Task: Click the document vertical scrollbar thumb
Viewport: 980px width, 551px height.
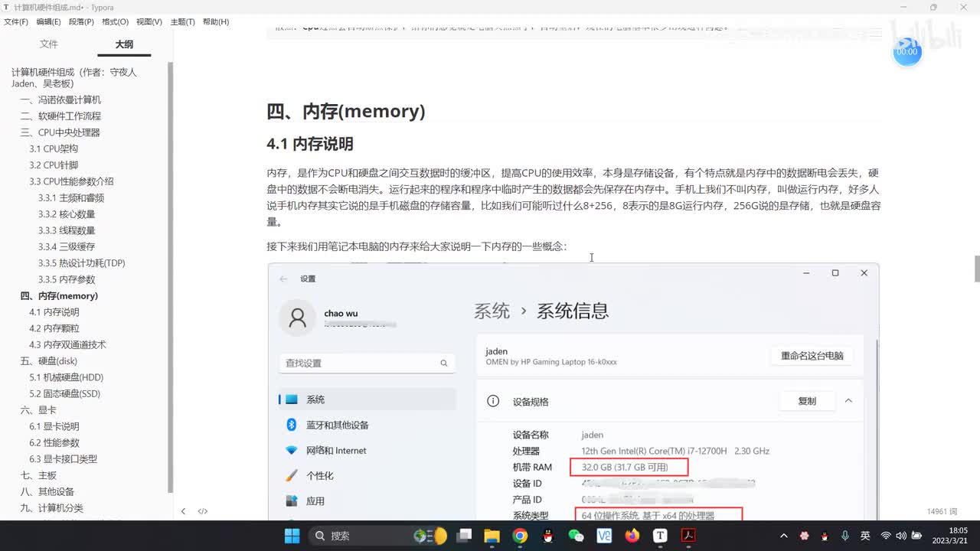Action: pos(977,269)
